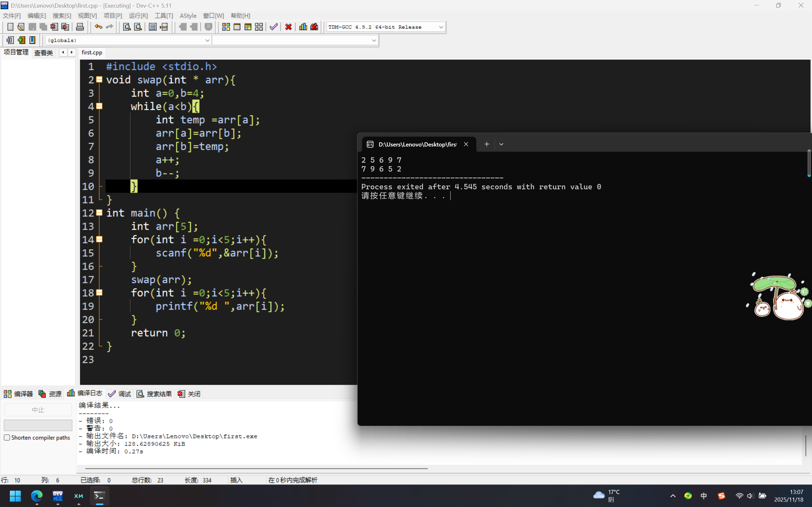Viewport: 812px width, 507px height.
Task: Collapse the main function fold marker at line 12
Action: 99,212
